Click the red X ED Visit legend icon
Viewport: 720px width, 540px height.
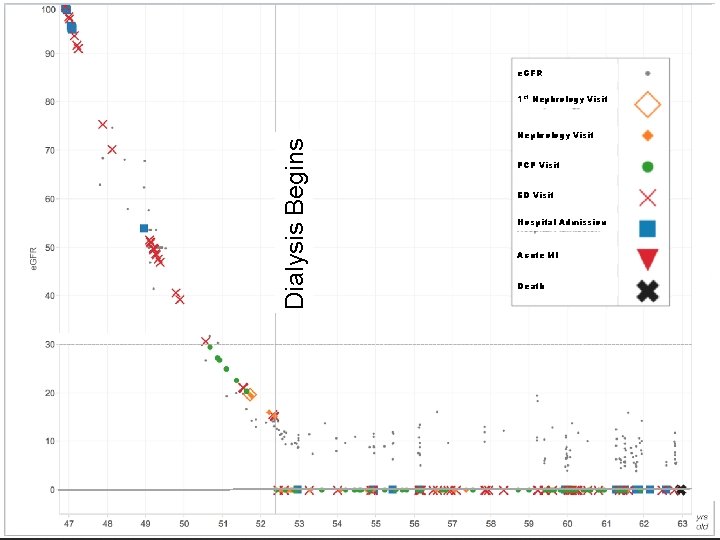click(x=647, y=197)
